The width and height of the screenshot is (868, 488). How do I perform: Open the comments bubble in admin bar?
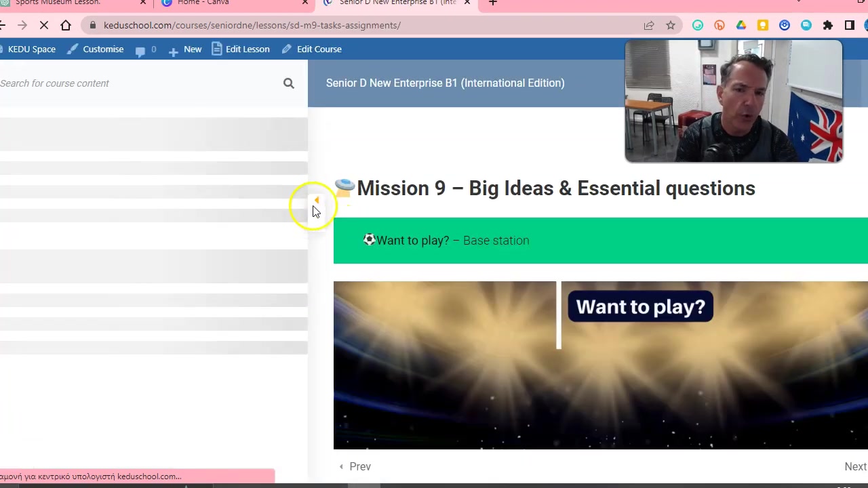tap(145, 49)
